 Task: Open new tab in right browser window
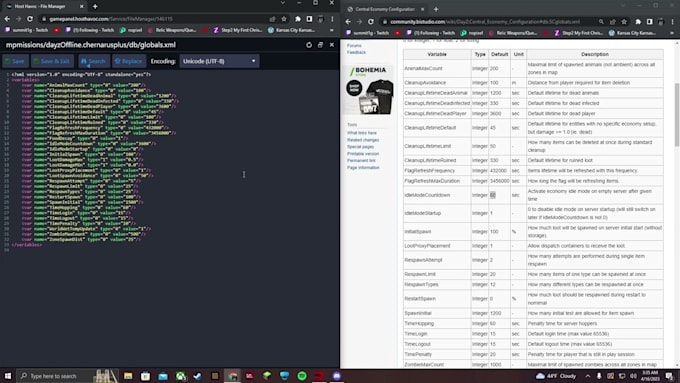tap(436, 9)
